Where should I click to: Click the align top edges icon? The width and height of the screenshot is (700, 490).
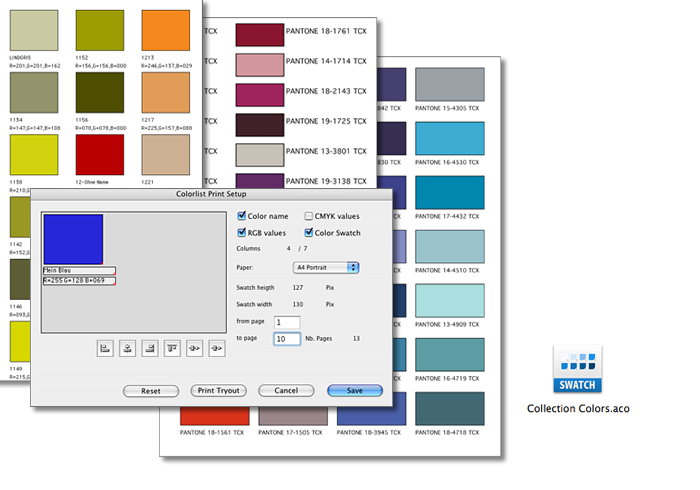pyautogui.click(x=172, y=349)
